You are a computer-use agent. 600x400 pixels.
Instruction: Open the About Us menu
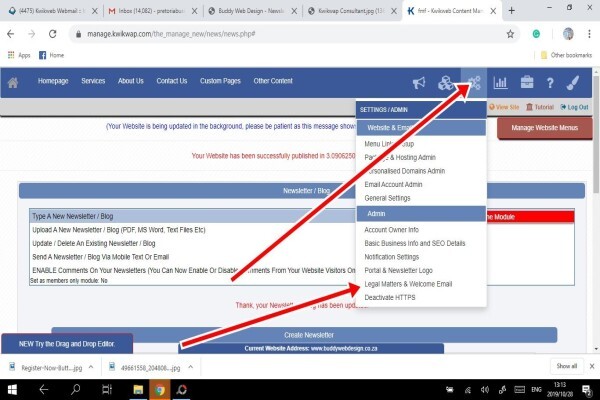pyautogui.click(x=130, y=81)
